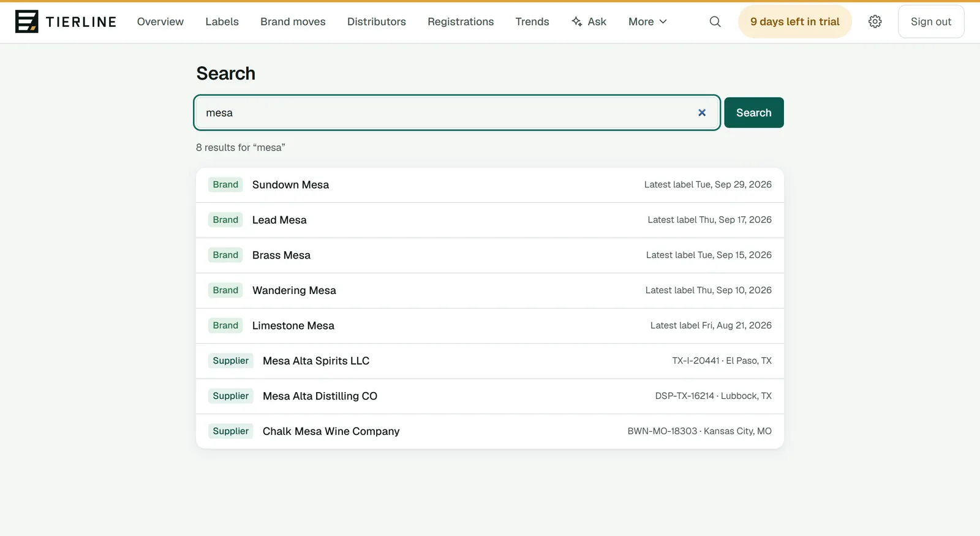Open the Lead Mesa brand result
Screen dimensions: 980x536
click(490, 220)
